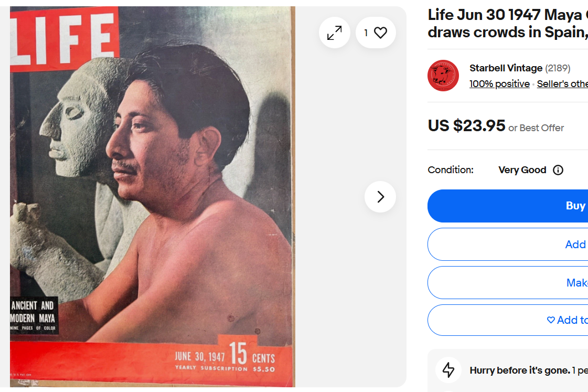Click the heart icon to favorite item
The height and width of the screenshot is (392, 588).
[380, 33]
